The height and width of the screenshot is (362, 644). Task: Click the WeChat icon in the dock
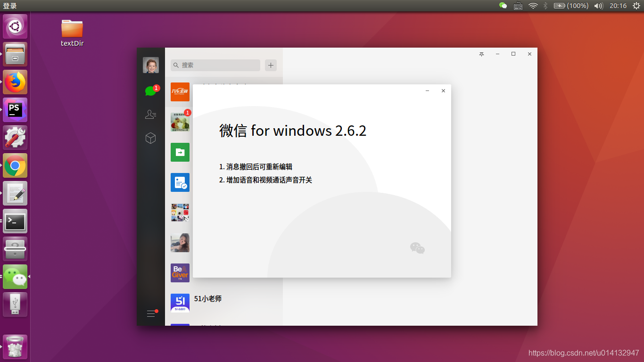15,277
